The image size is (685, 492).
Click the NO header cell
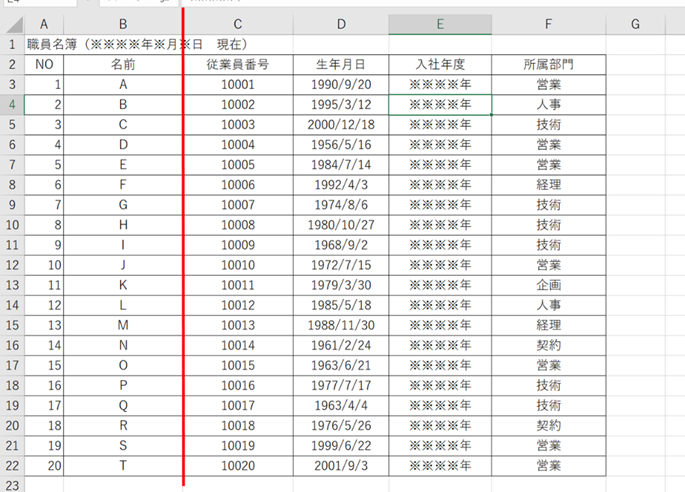coord(43,65)
